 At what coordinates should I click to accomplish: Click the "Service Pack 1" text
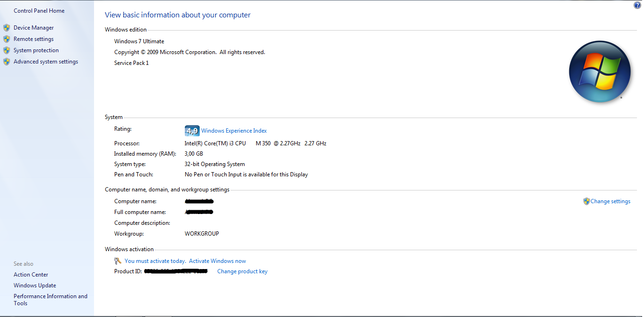coord(132,63)
